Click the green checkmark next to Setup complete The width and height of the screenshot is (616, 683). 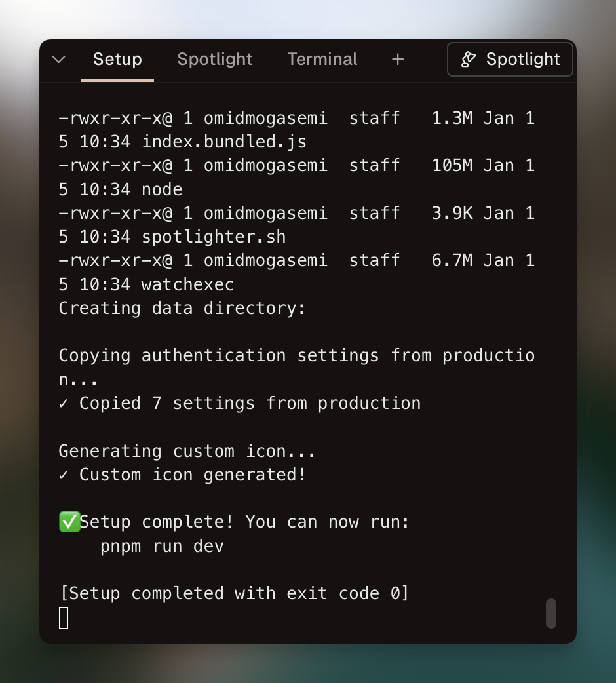[x=69, y=522]
